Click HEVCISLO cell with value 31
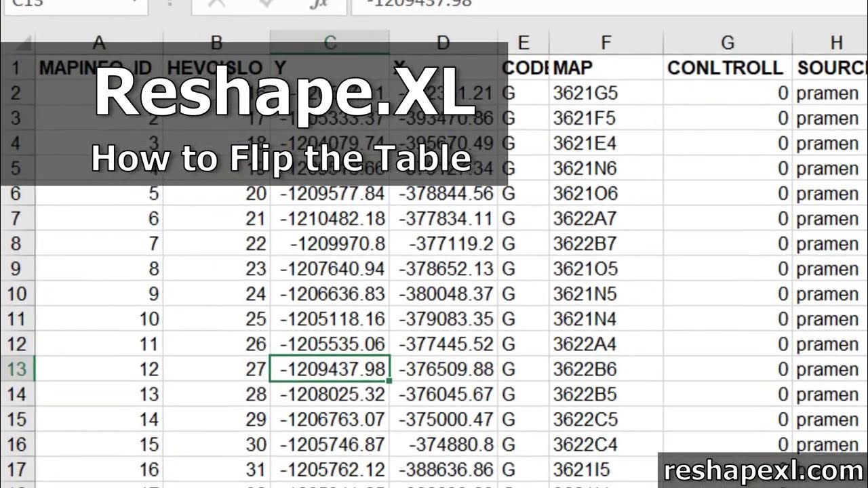Viewport: 868px width, 488px height. (x=217, y=470)
